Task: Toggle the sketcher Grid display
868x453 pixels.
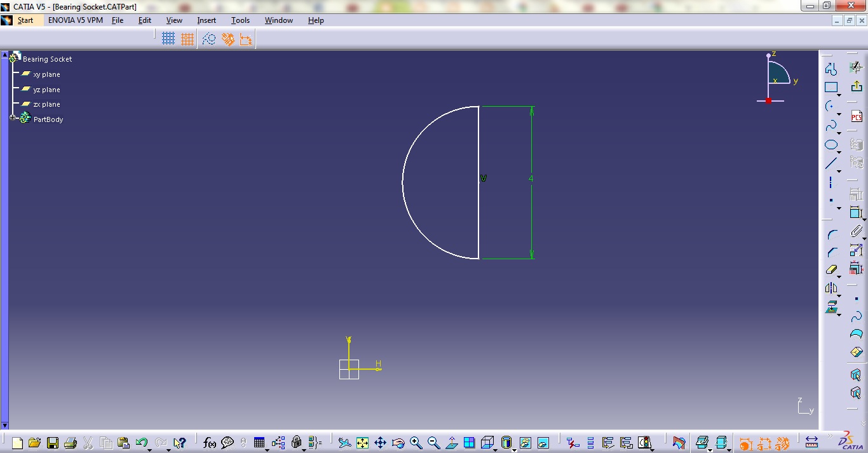Action: click(x=168, y=38)
